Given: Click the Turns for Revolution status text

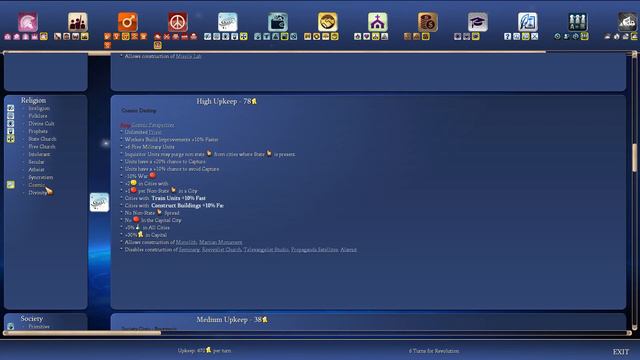Looking at the screenshot, I should click(x=434, y=351).
